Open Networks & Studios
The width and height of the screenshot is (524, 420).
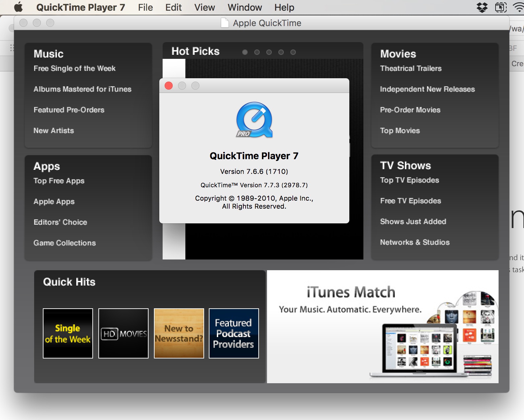(415, 242)
